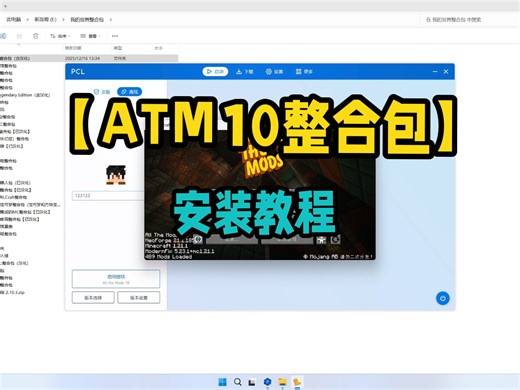The height and width of the screenshot is (390, 520).
Task: Open the blue hexagon app on taskbar
Action: [x=267, y=382]
